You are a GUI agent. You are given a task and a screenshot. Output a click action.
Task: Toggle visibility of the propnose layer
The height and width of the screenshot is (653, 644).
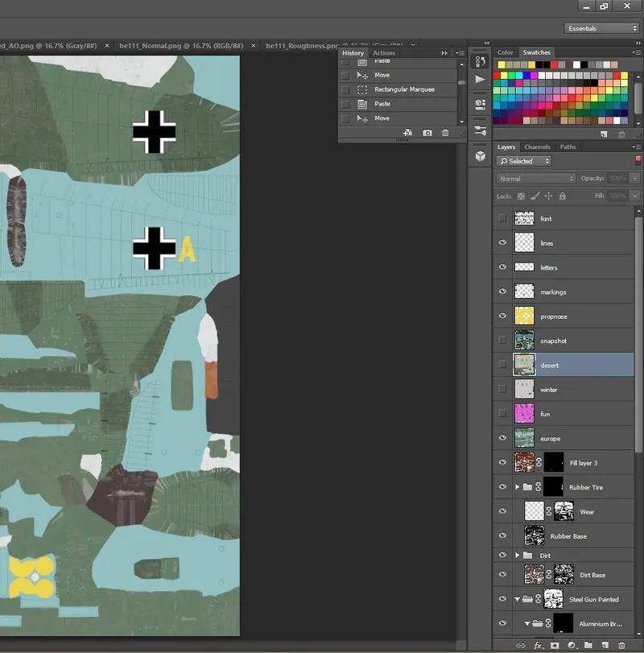pyautogui.click(x=503, y=316)
